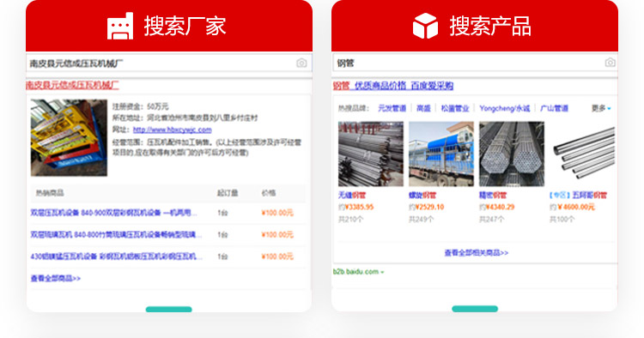Open the 无缝钢管 product thumbnail
644x338 pixels.
pos(371,154)
